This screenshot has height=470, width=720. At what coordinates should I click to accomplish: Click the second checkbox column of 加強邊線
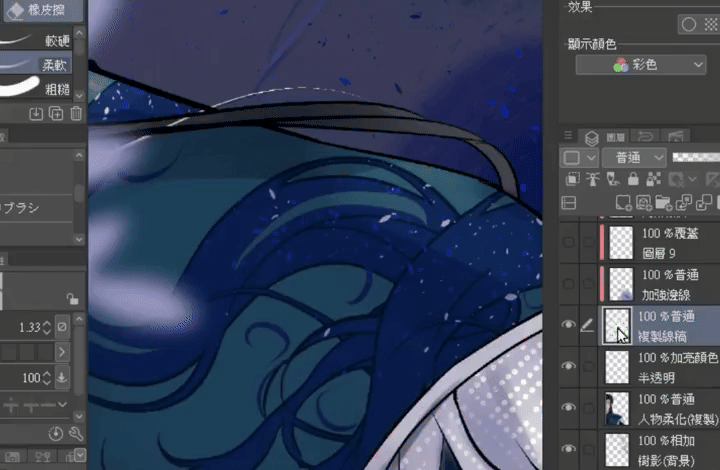[x=588, y=284]
